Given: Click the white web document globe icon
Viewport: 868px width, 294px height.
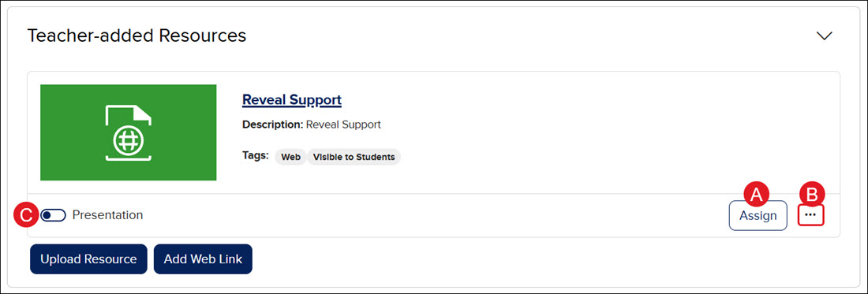Looking at the screenshot, I should click(x=129, y=132).
